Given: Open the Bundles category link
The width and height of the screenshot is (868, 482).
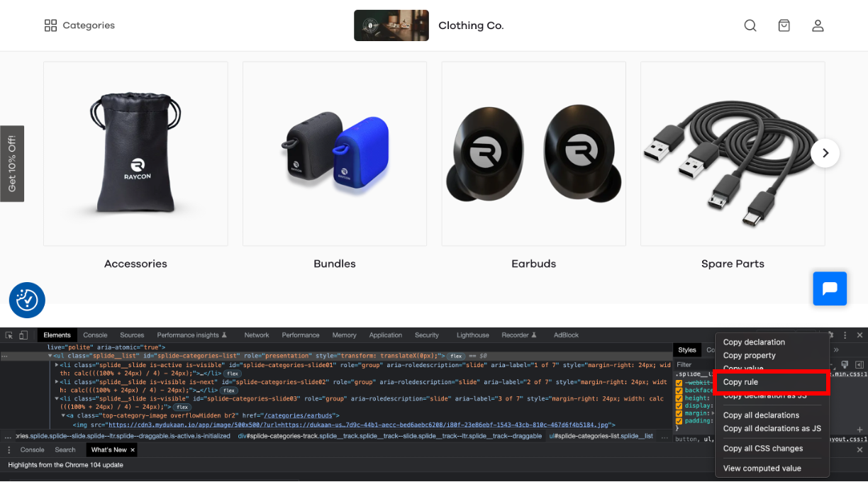Looking at the screenshot, I should pos(335,264).
